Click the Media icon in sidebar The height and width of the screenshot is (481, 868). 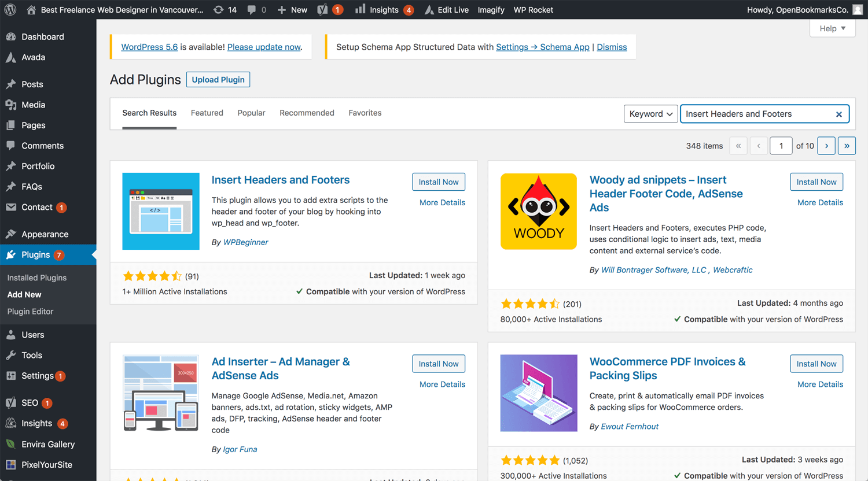click(11, 105)
